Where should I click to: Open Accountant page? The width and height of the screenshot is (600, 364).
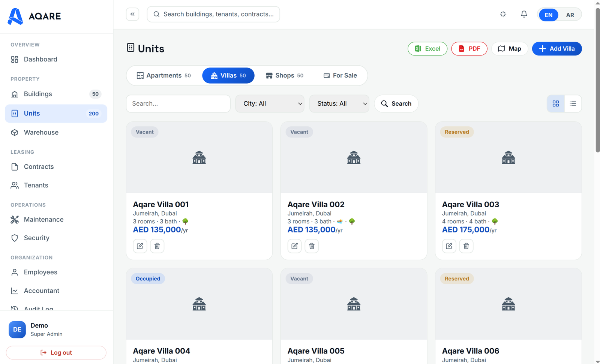tap(56, 291)
